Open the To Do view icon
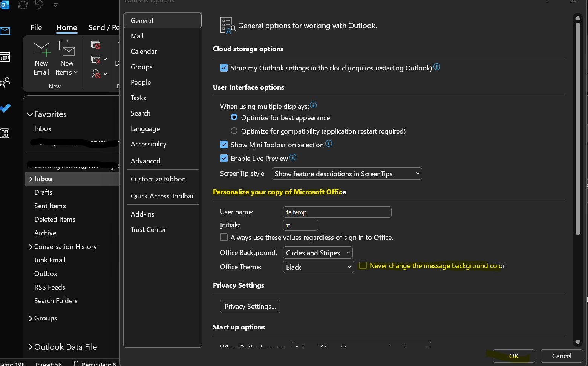588x366 pixels. [x=6, y=108]
